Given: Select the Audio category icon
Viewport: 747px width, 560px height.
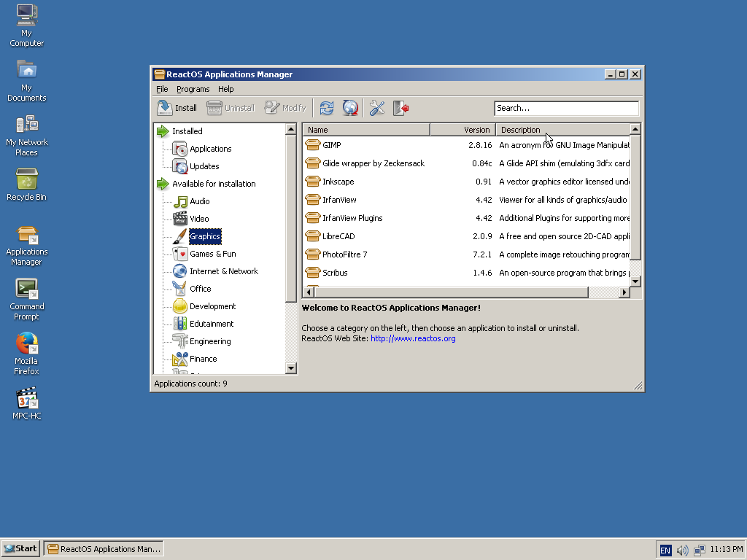Looking at the screenshot, I should tap(179, 201).
